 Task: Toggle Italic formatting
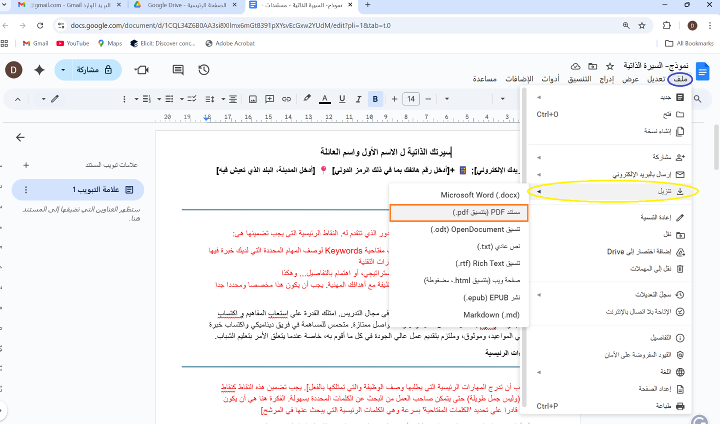point(359,99)
